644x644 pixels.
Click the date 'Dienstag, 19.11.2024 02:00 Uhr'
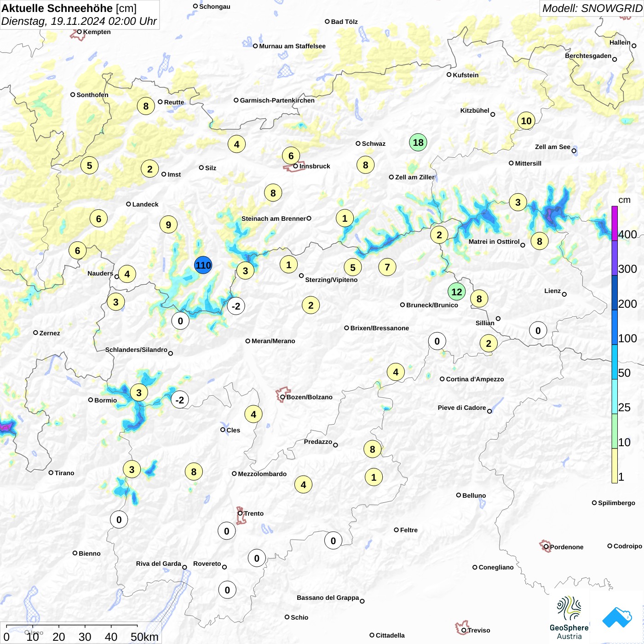(79, 21)
